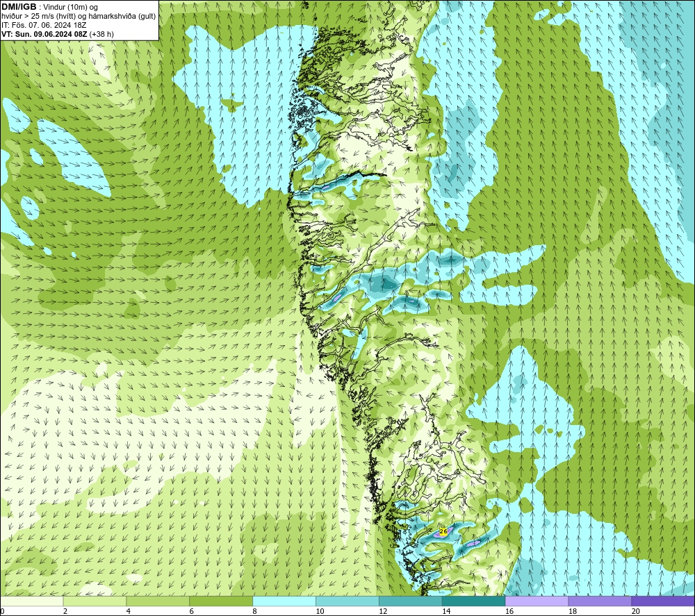
Task: Click the 'IT: Fös. 07. 06. 2024 18Z' line
Action: (x=44, y=25)
